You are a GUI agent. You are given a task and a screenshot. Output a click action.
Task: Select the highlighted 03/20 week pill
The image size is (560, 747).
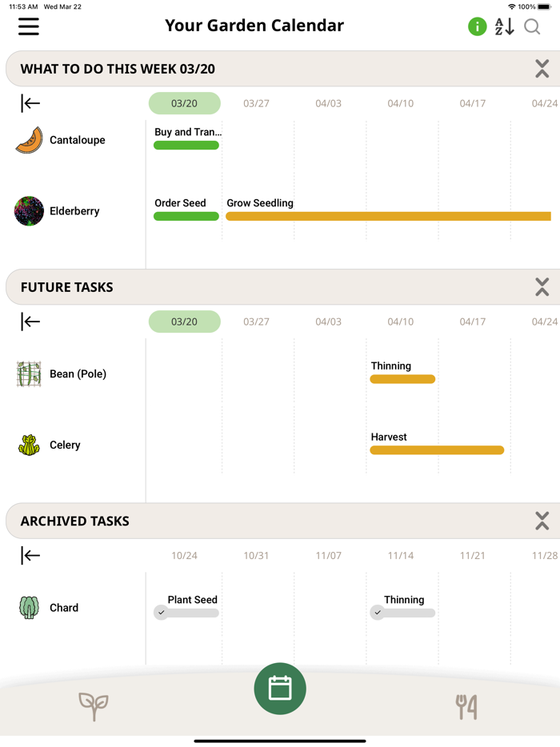click(x=184, y=103)
